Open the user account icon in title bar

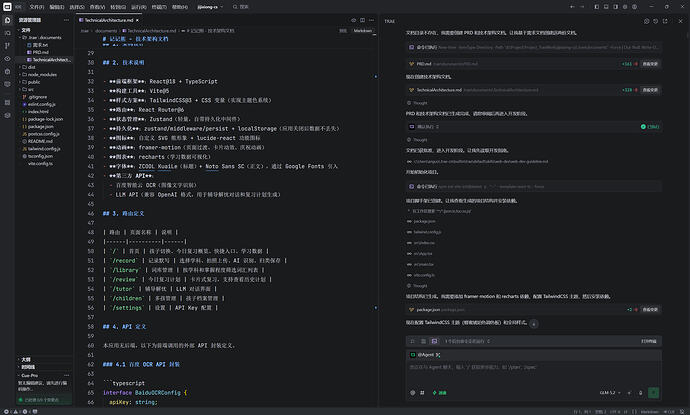coord(635,7)
